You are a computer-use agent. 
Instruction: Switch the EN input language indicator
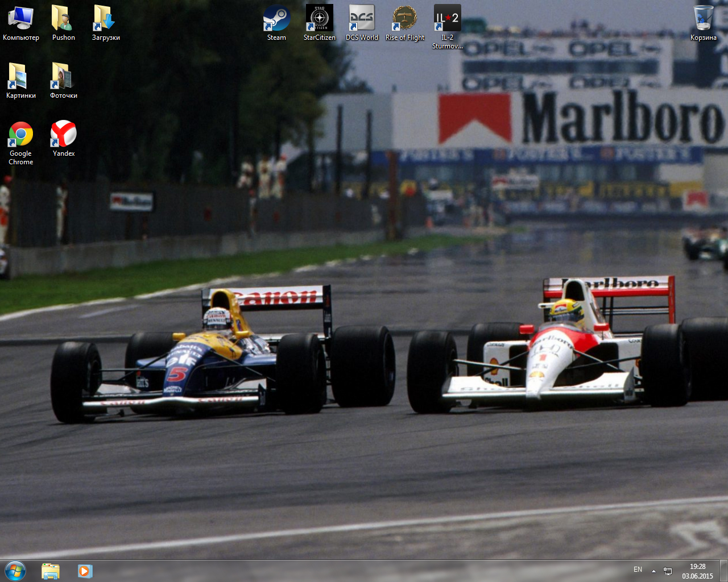pyautogui.click(x=638, y=569)
